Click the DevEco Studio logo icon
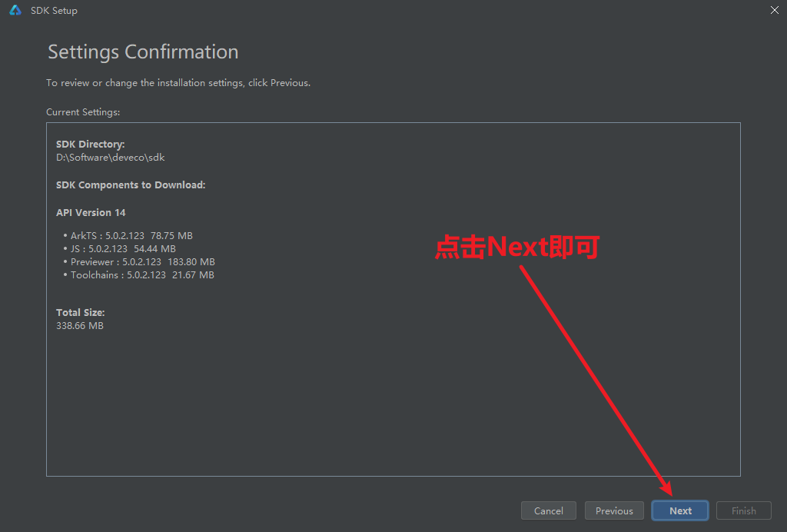The image size is (787, 532). pyautogui.click(x=15, y=10)
